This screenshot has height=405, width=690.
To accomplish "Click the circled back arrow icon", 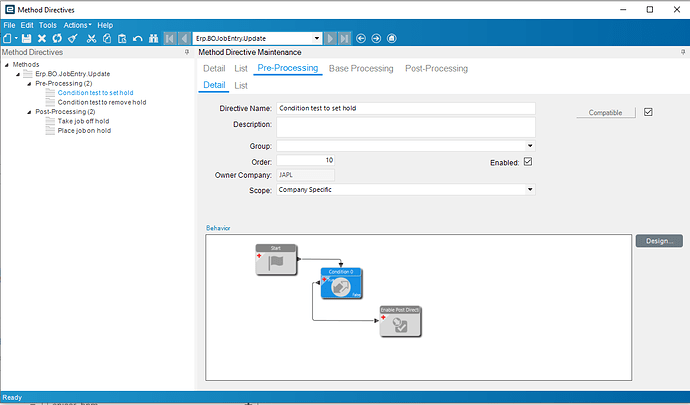I will (361, 38).
